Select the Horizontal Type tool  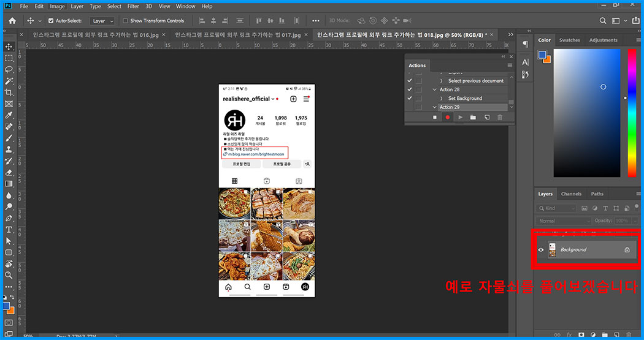click(9, 230)
